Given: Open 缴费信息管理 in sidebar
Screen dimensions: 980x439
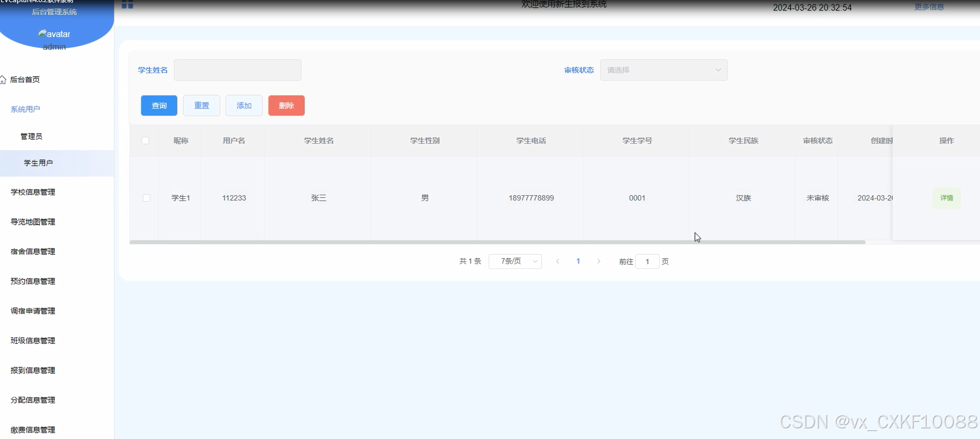Looking at the screenshot, I should (x=33, y=429).
